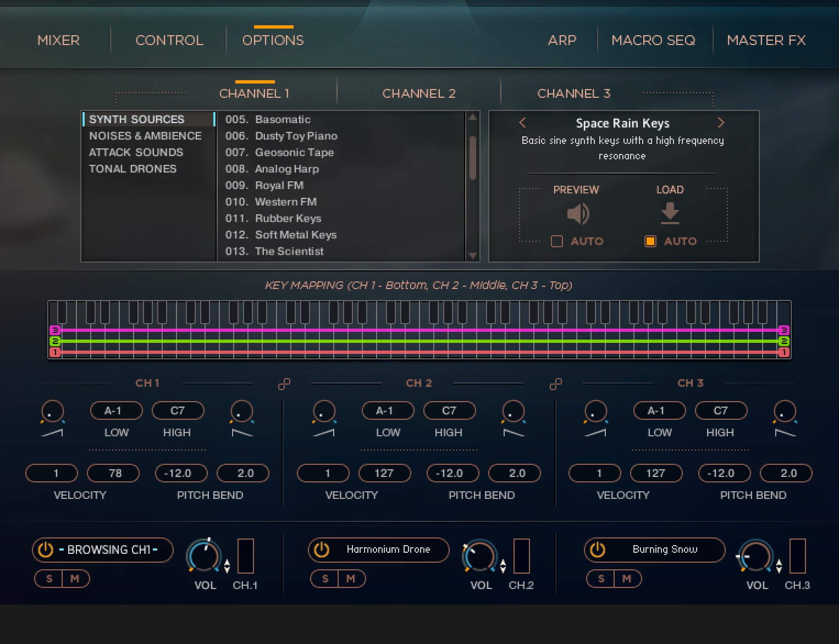The width and height of the screenshot is (839, 644).
Task: Toggle the power icon for Harmonium Drone
Action: pos(322,549)
